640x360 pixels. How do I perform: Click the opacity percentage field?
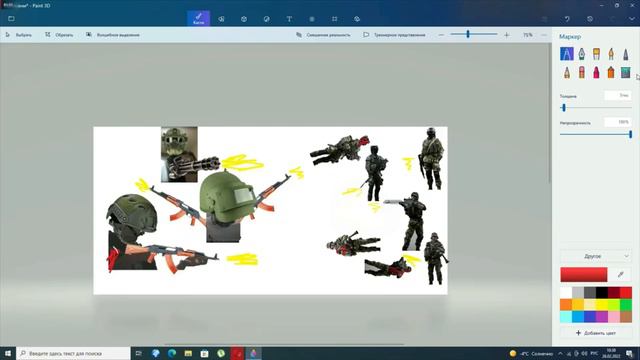click(618, 122)
